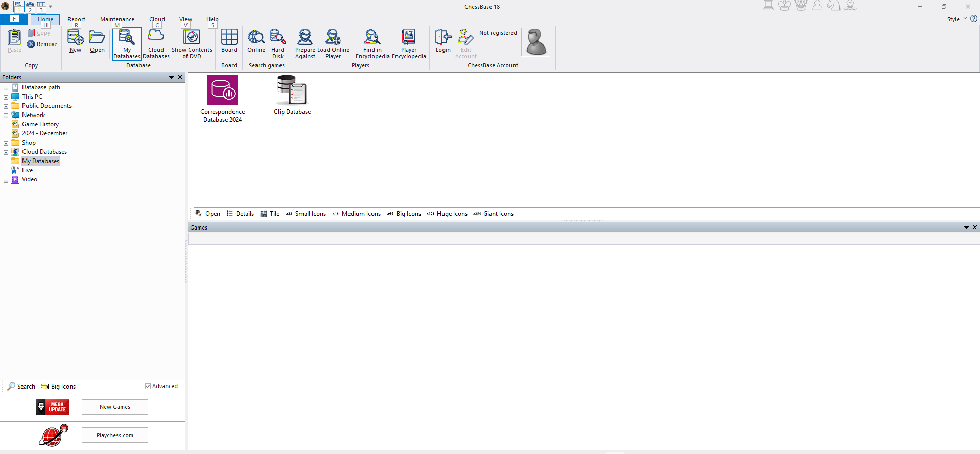
Task: Click the Playchess.com button
Action: [x=115, y=435]
